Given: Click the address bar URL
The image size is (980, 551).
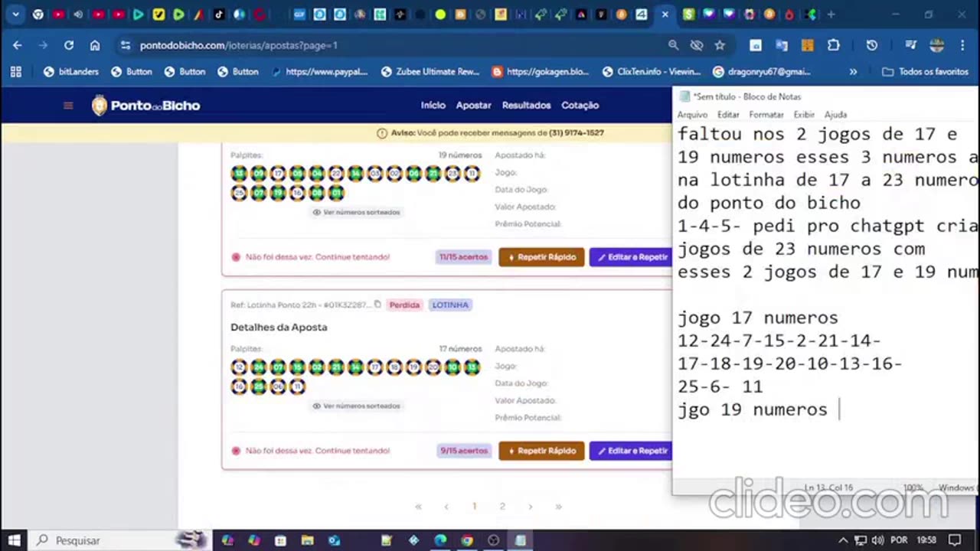Looking at the screenshot, I should tap(238, 45).
